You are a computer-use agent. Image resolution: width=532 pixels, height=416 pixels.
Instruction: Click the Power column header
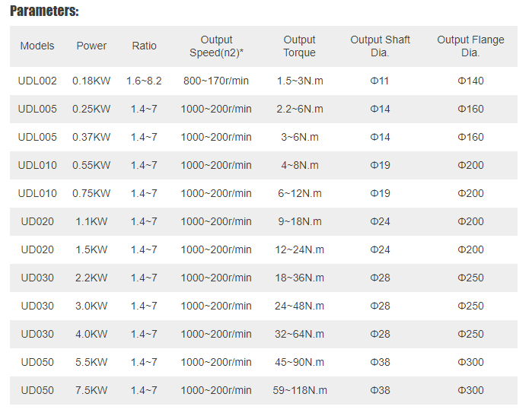coord(91,46)
